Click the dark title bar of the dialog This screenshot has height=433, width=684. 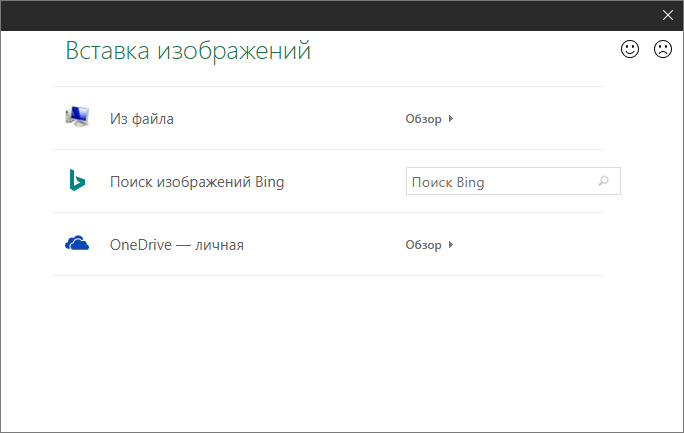(x=330, y=14)
